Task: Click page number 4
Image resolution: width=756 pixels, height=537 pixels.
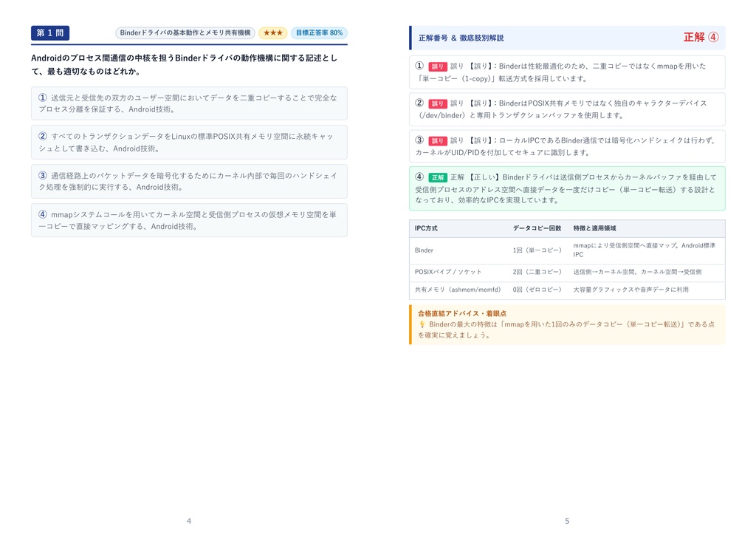Action: [x=189, y=521]
